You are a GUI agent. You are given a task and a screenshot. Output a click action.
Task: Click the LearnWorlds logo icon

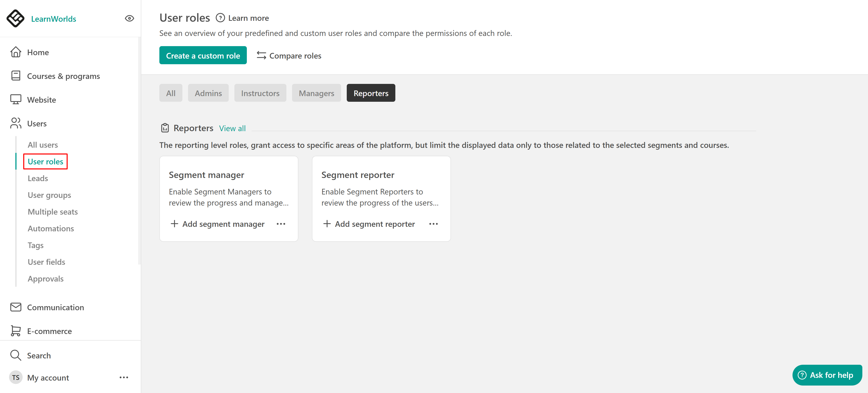(16, 19)
